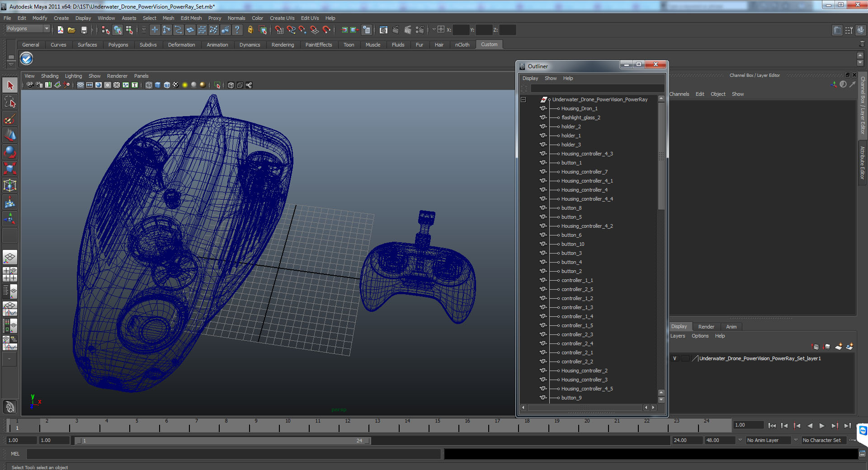Open the Render View clapperboard icon
868x470 pixels.
click(384, 30)
